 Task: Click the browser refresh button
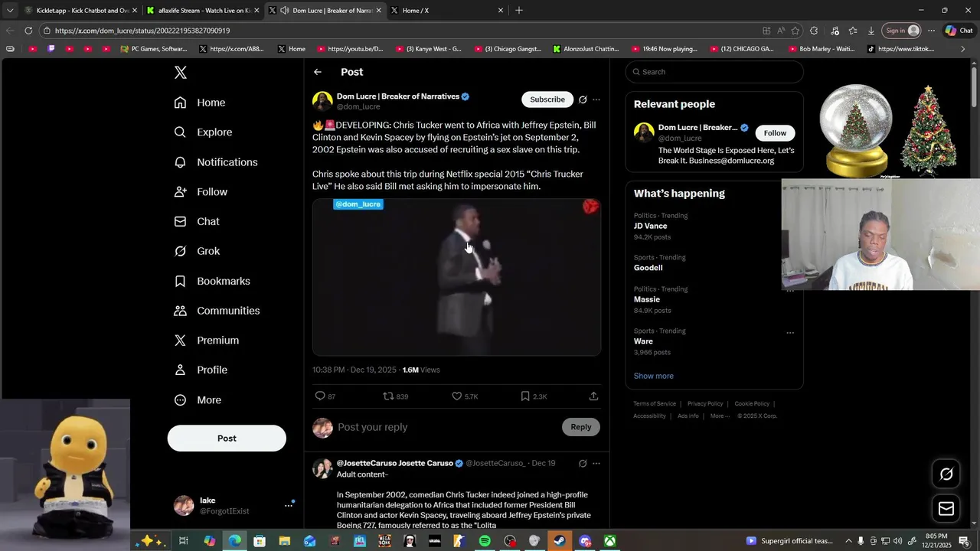click(28, 31)
